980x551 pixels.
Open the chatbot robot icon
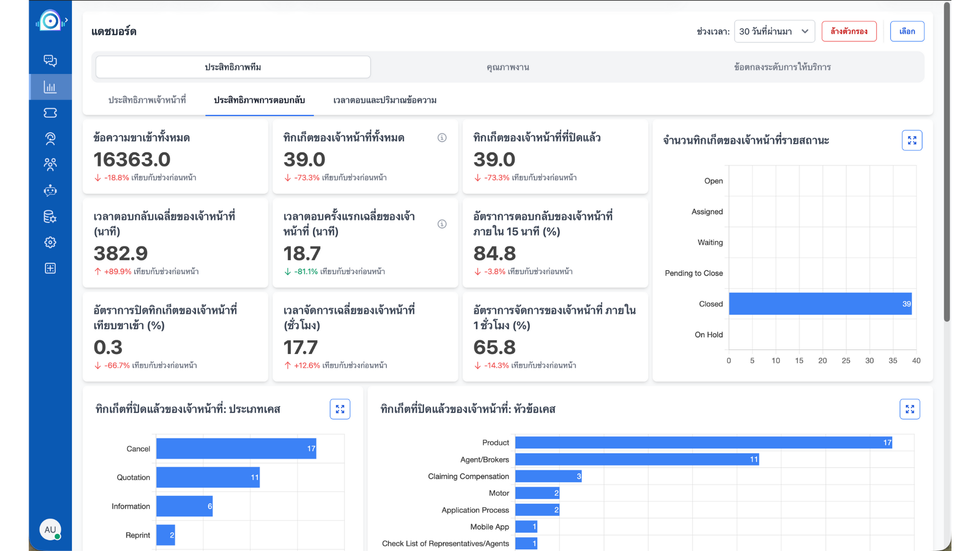click(x=50, y=191)
